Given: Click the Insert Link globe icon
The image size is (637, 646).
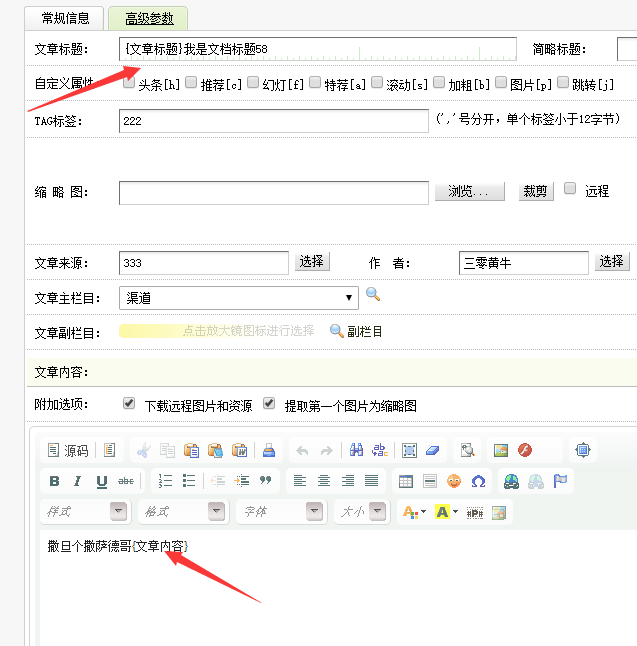Looking at the screenshot, I should [x=511, y=481].
